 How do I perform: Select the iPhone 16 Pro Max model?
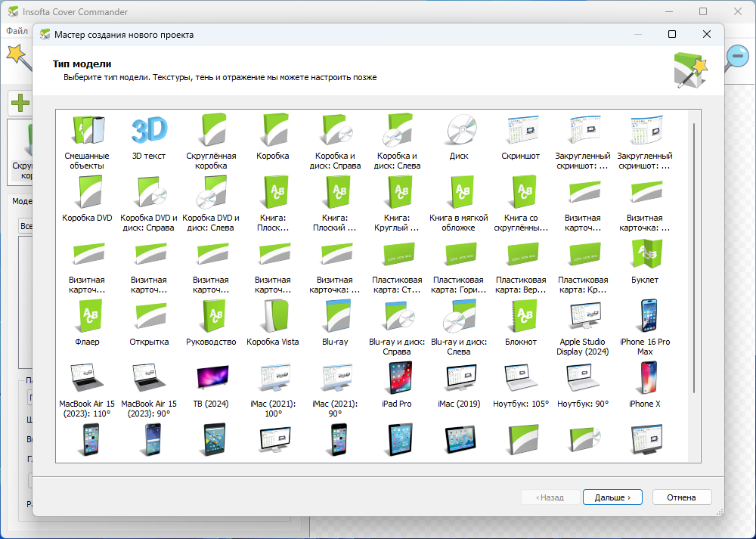[x=645, y=318]
